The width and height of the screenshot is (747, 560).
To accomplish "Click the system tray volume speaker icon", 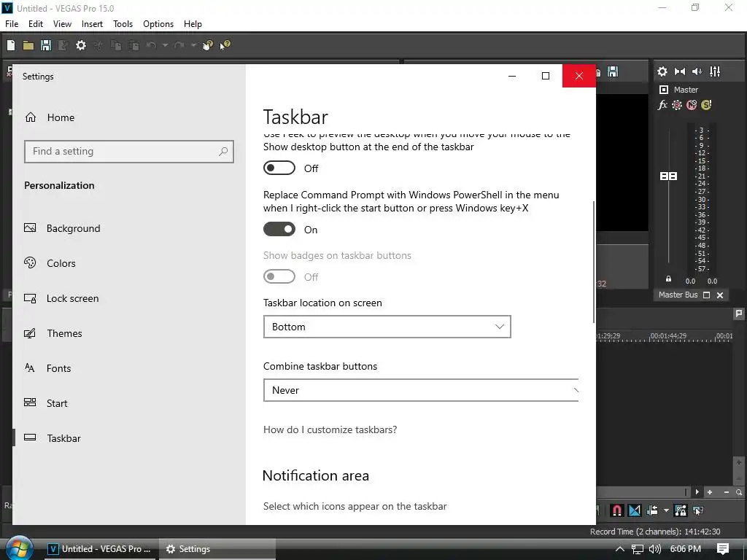I will click(x=656, y=549).
